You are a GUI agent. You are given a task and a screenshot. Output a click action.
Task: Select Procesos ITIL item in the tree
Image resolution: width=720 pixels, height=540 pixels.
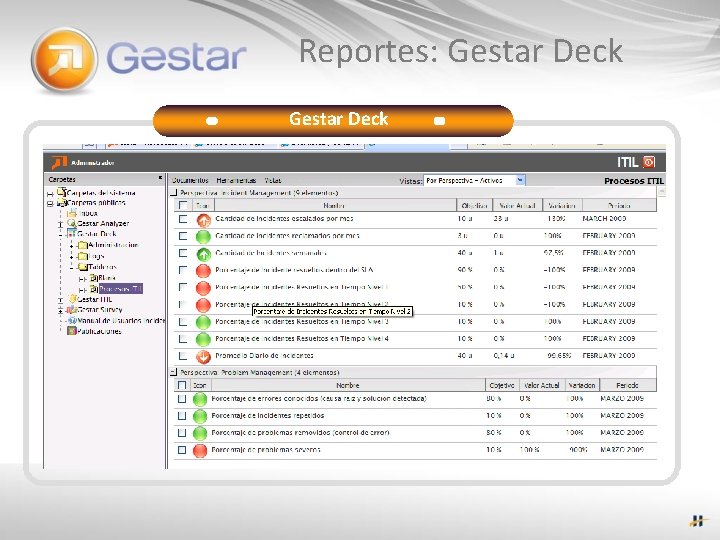click(x=121, y=289)
